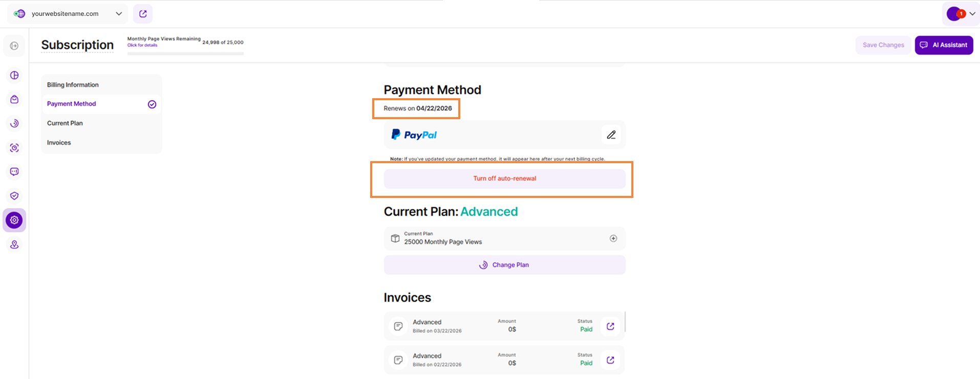Go to Invoices section in menu
The width and height of the screenshot is (980, 379).
pos(59,143)
